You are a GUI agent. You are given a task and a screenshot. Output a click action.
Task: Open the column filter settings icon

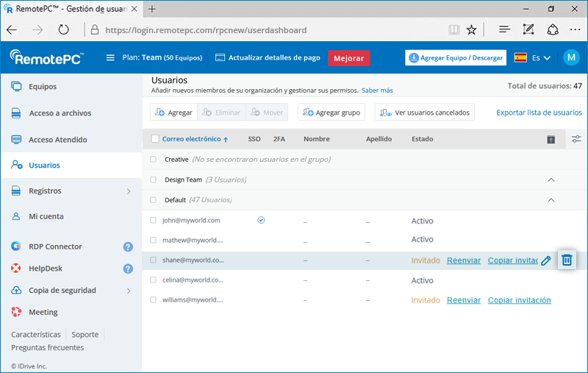576,139
